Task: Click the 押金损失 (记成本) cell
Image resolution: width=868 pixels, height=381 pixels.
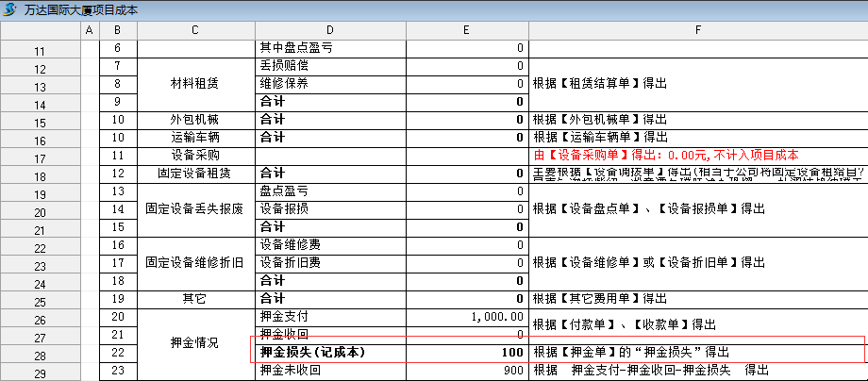Action: click(x=330, y=352)
